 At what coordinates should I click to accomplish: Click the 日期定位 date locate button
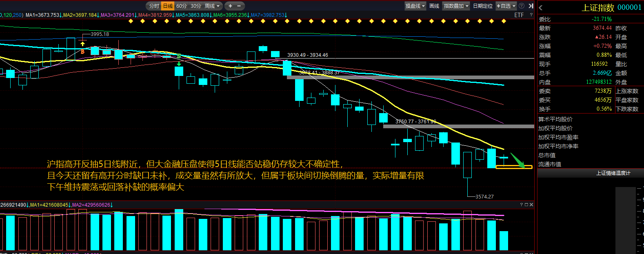pyautogui.click(x=483, y=6)
